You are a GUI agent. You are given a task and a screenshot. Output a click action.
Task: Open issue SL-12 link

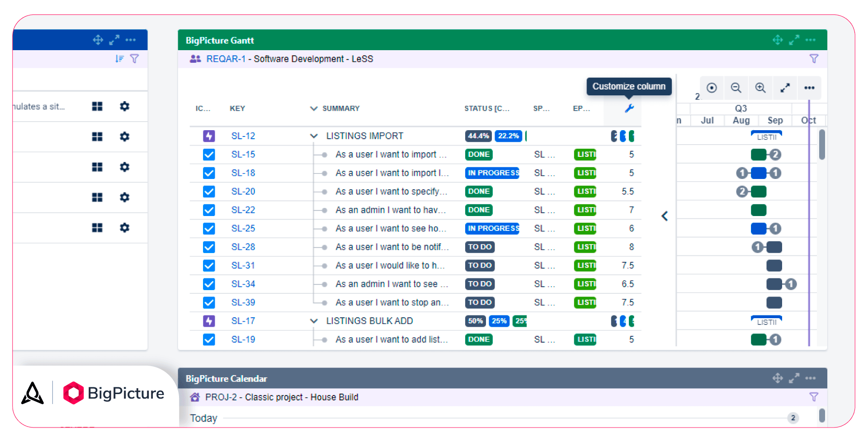pos(243,136)
